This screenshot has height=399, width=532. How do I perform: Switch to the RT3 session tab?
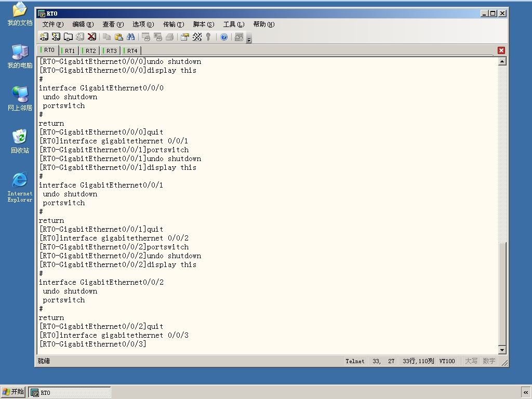[x=110, y=51]
